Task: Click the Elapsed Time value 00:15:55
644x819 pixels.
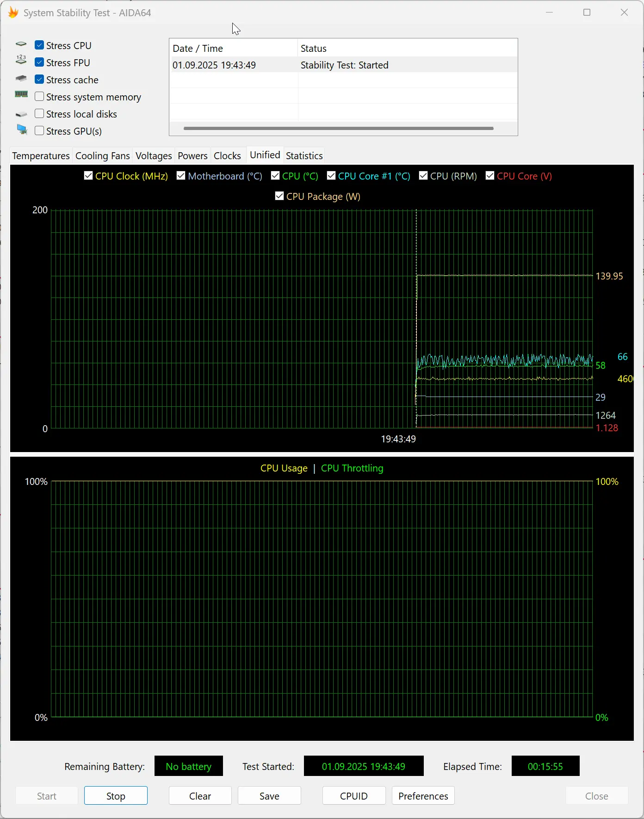Action: click(x=545, y=766)
